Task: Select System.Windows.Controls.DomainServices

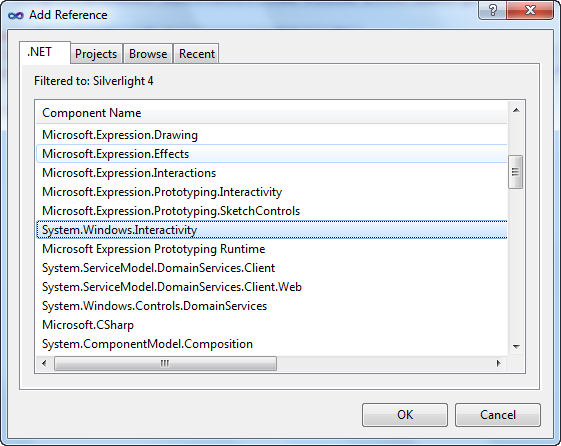Action: coord(271,305)
